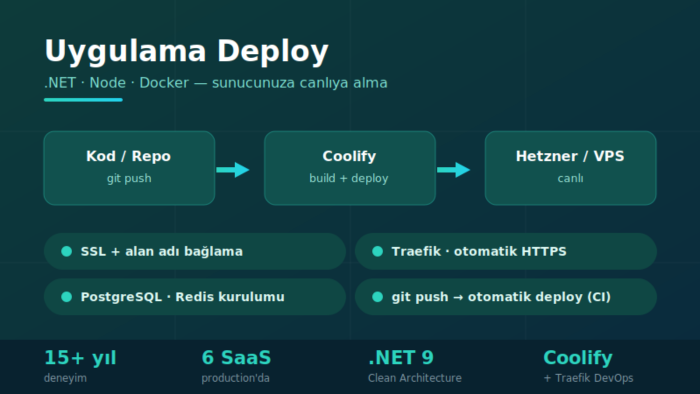Click the Uygulama Deploy heading
The width and height of the screenshot is (700, 394).
[x=187, y=51]
